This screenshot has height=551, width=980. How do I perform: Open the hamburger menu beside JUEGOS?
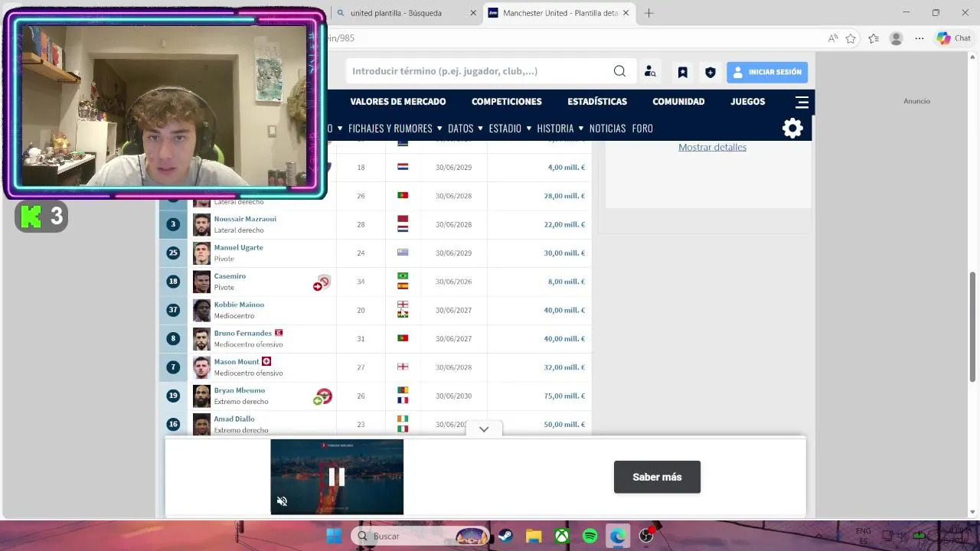802,102
